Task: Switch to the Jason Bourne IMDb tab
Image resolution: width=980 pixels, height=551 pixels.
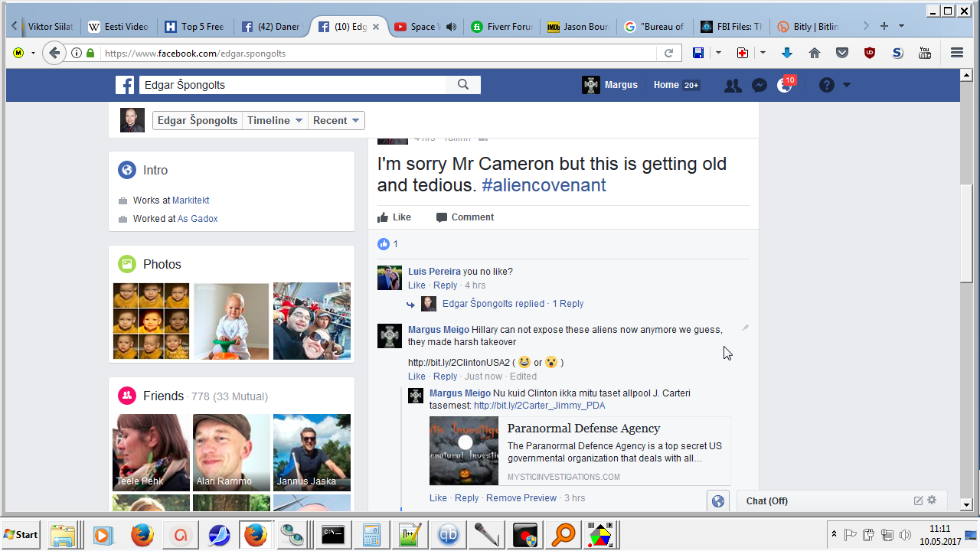Action: [x=577, y=27]
